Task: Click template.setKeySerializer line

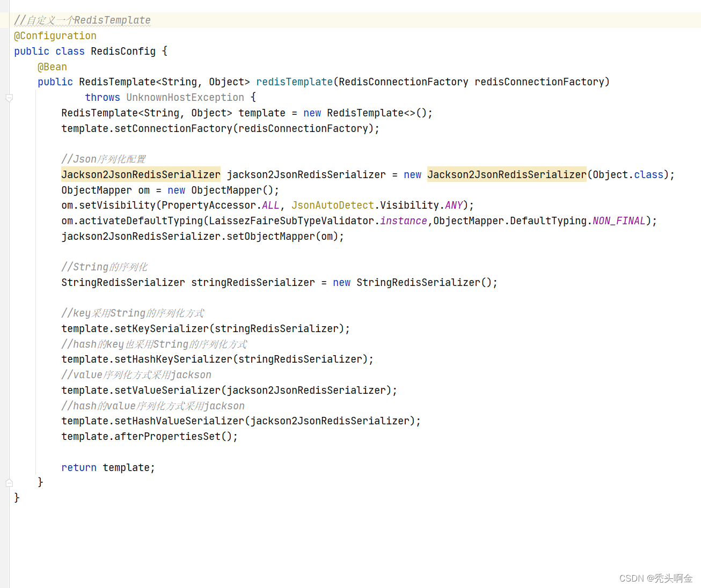Action: click(206, 329)
